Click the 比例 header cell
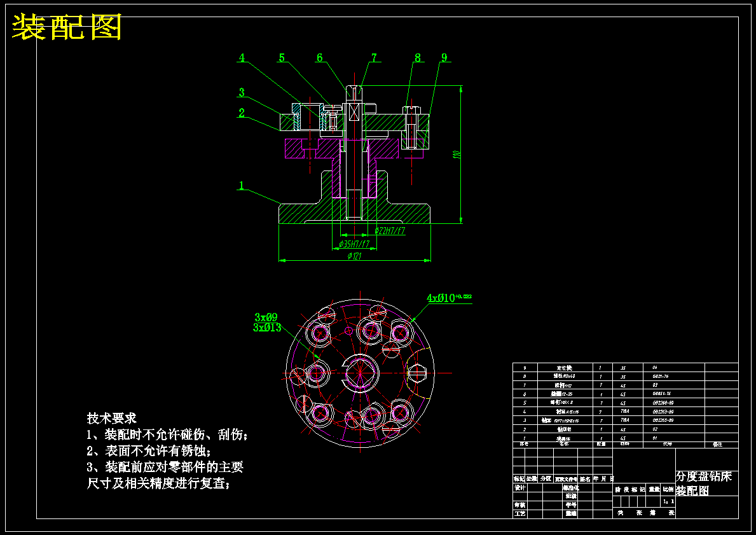Viewport: 756px width, 535px height. tap(669, 489)
